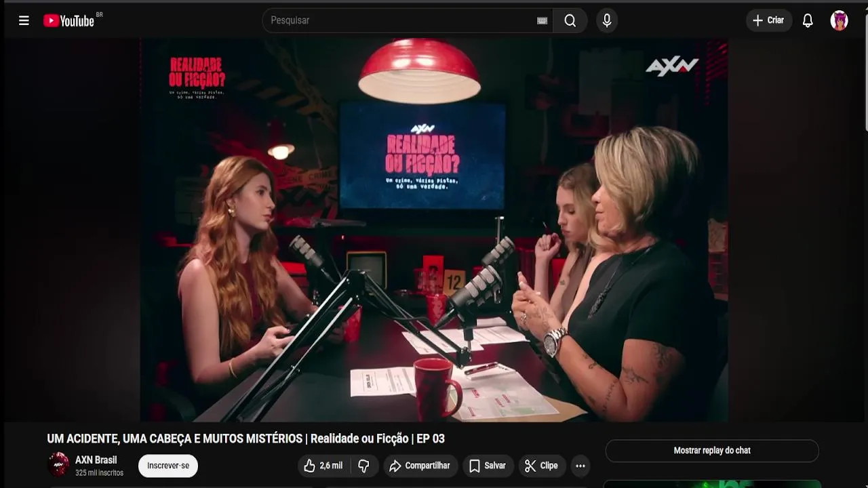The height and width of the screenshot is (488, 868).
Task: Start voice search with microphone
Action: click(607, 20)
